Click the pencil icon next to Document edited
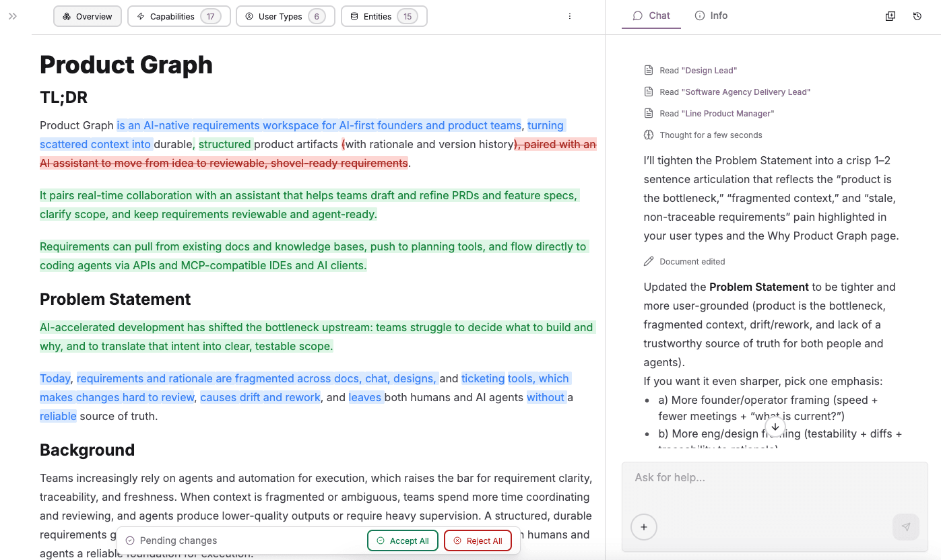Screen dimensions: 941x560 click(649, 261)
